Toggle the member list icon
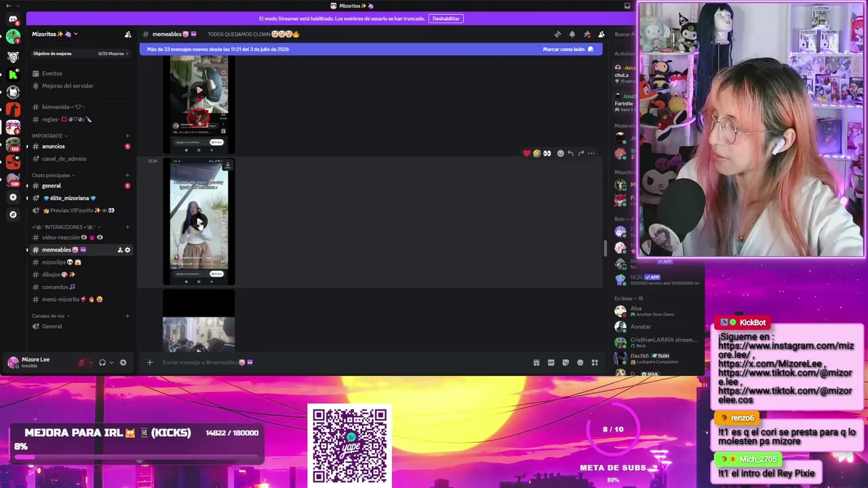 (601, 34)
